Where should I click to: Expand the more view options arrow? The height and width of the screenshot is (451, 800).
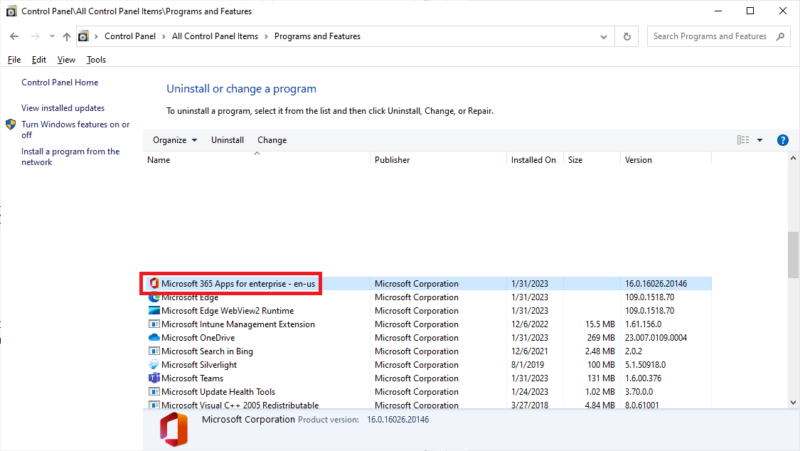pos(760,140)
